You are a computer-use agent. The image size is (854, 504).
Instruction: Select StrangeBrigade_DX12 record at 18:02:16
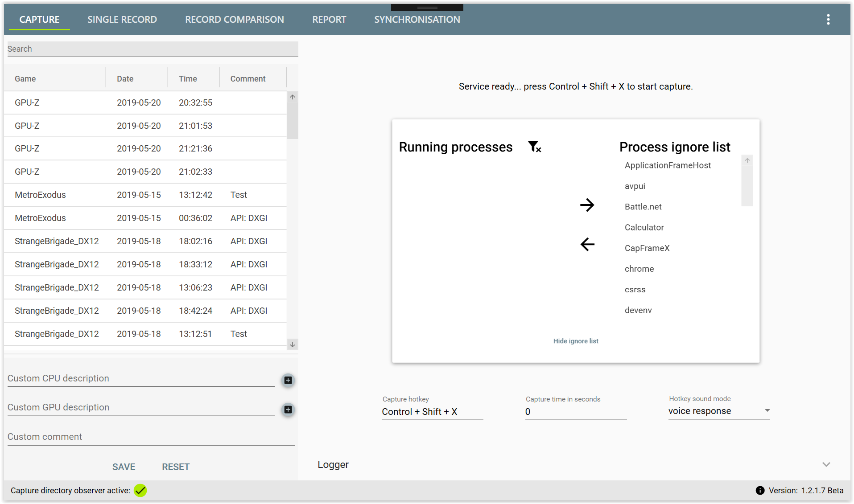pyautogui.click(x=145, y=241)
